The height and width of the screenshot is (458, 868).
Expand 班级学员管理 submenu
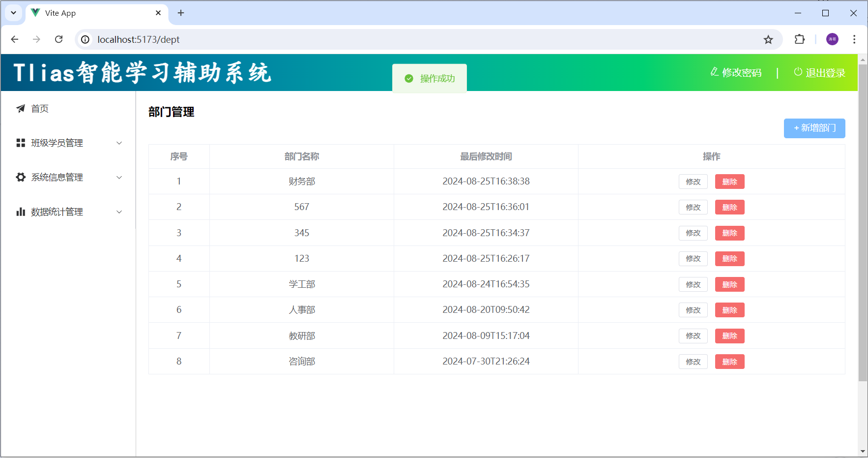pos(69,143)
